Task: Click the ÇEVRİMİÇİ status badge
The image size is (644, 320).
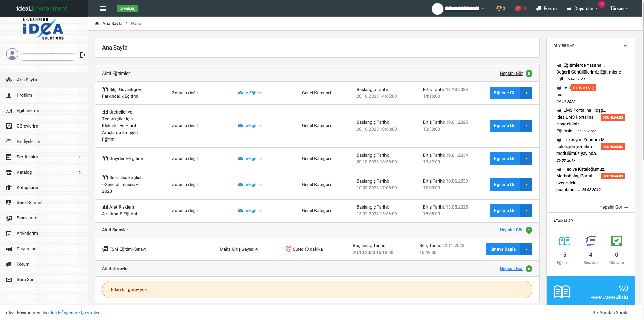Action: coord(128,9)
